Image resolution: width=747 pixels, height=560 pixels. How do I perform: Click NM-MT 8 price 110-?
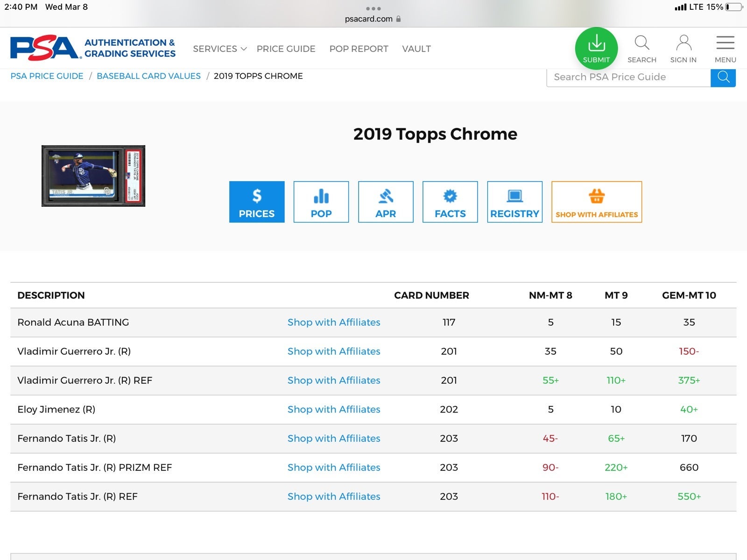550,497
